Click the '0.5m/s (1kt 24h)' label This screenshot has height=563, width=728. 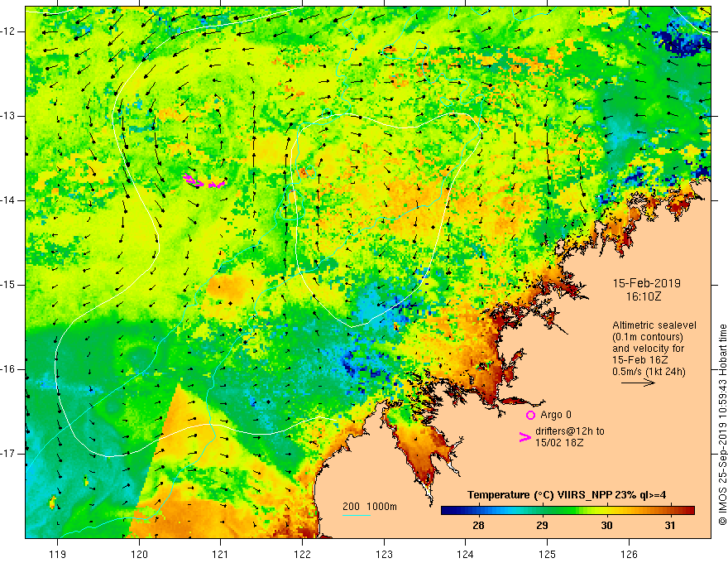point(649,372)
